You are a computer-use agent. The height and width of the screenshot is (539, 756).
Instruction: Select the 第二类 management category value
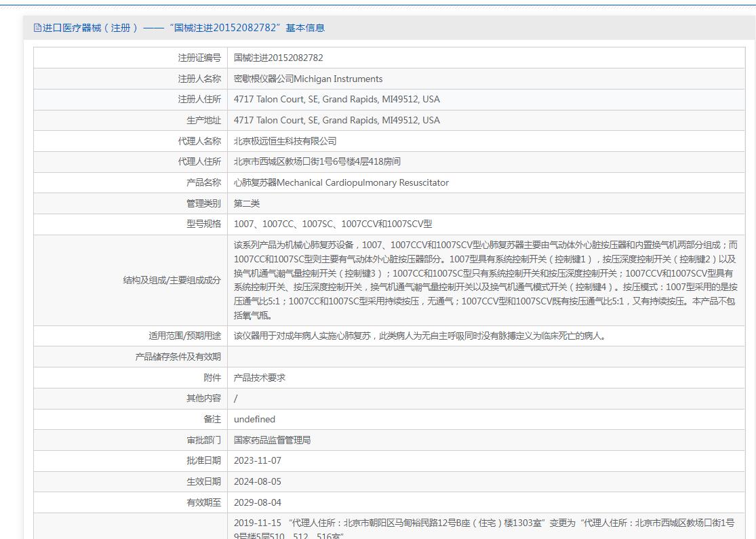coord(247,203)
